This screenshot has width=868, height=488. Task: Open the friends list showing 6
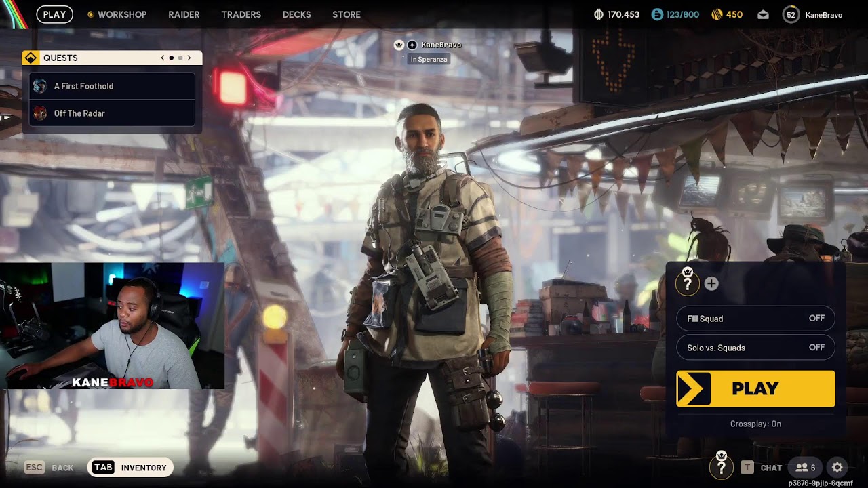click(806, 468)
